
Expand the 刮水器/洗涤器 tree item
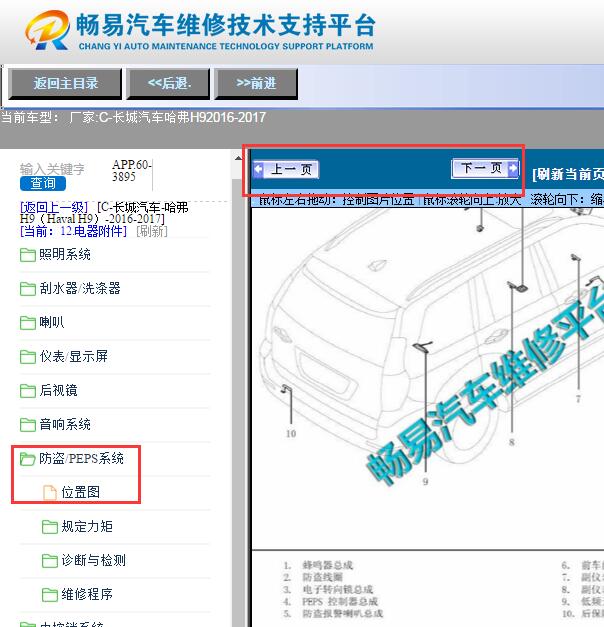tap(80, 289)
